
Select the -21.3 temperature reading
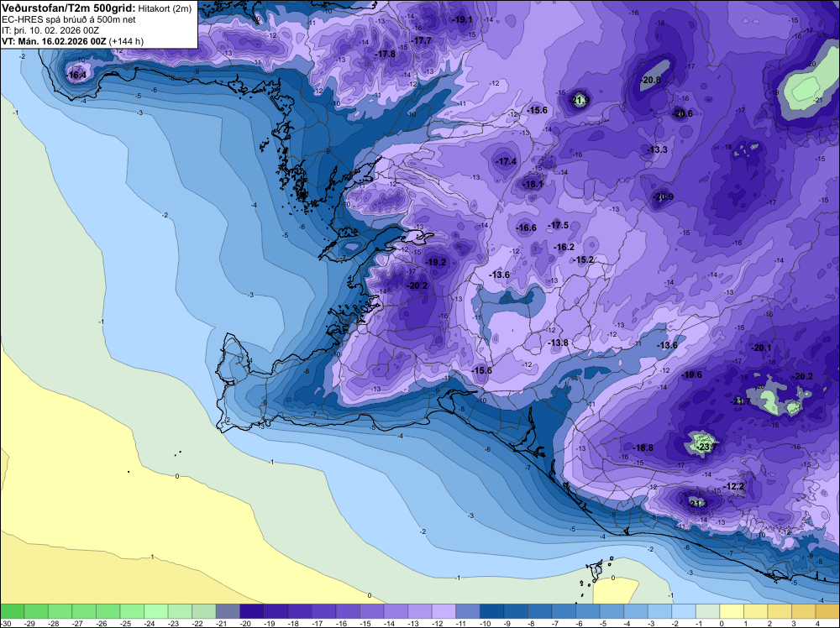698,504
